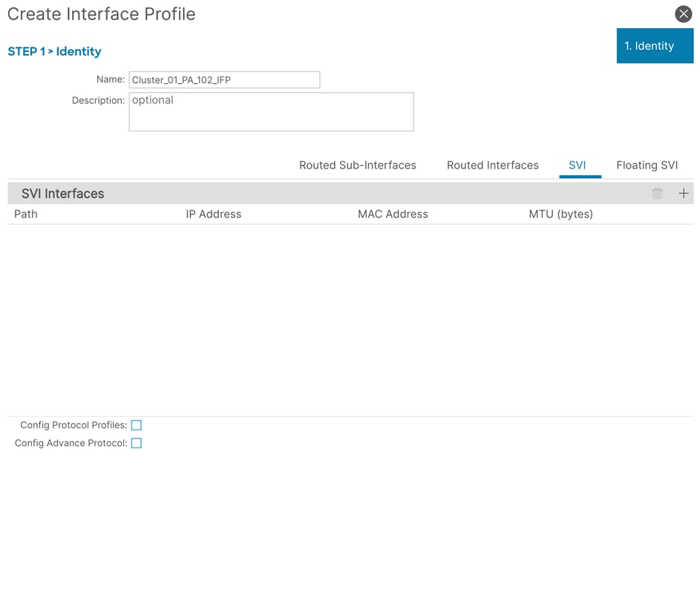Open the Routed Interfaces tab
Image resolution: width=700 pixels, height=607 pixels.
tap(492, 165)
